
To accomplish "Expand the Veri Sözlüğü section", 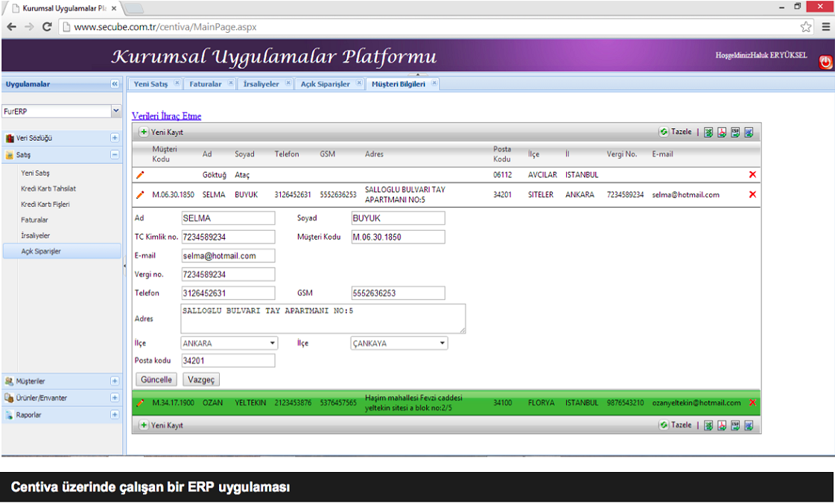I will (115, 138).
